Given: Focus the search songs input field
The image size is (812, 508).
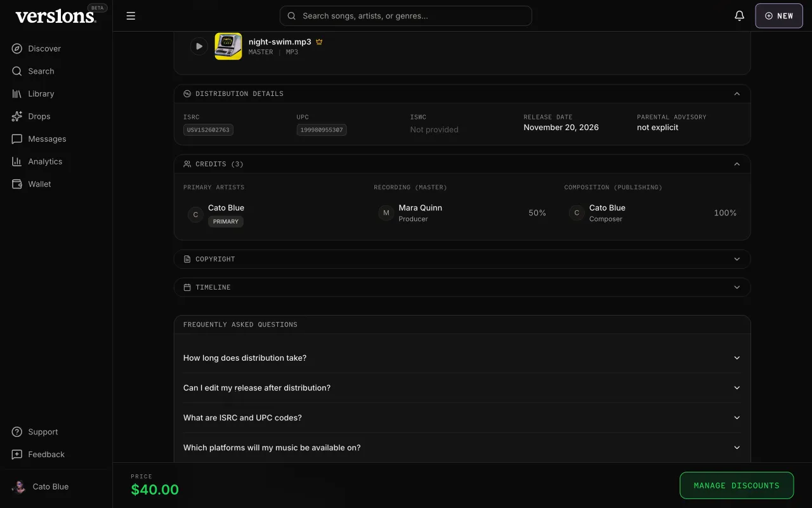Looking at the screenshot, I should [406, 16].
